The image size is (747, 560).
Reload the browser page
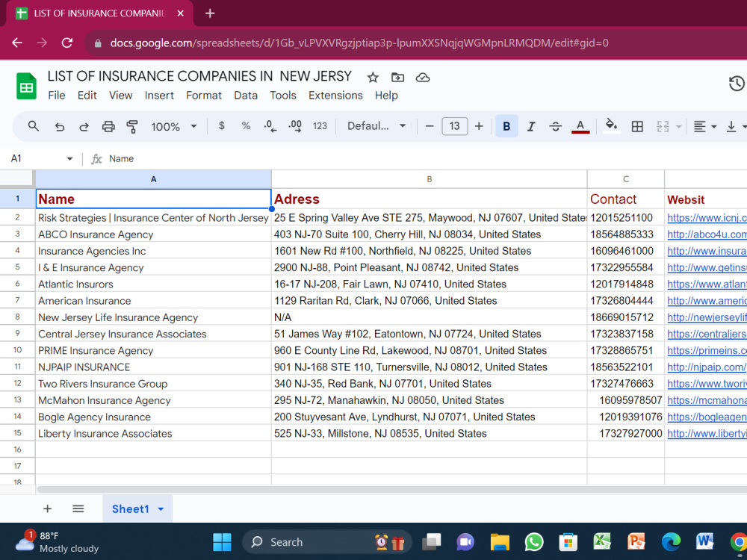67,43
